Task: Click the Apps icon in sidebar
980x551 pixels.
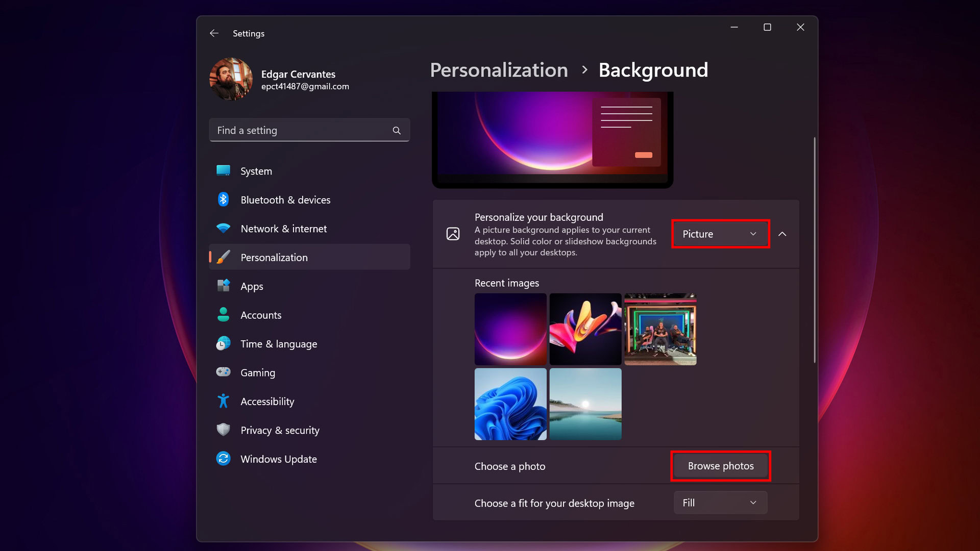Action: tap(223, 286)
